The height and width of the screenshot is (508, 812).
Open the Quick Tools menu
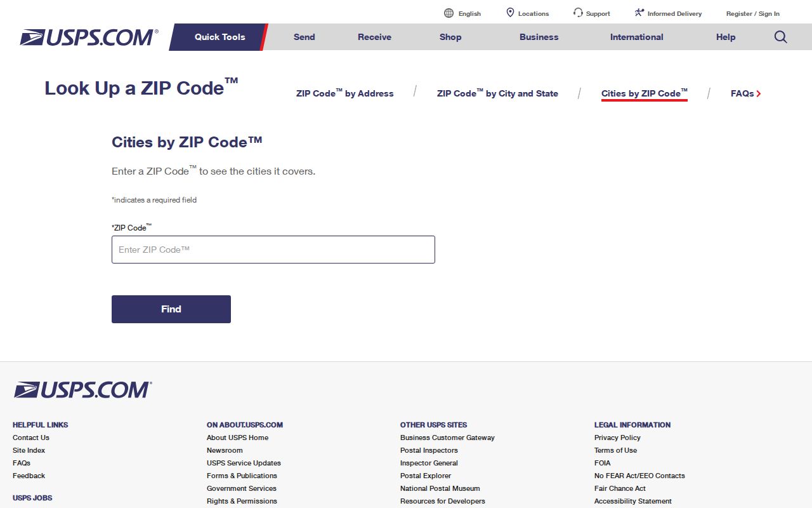click(x=219, y=37)
